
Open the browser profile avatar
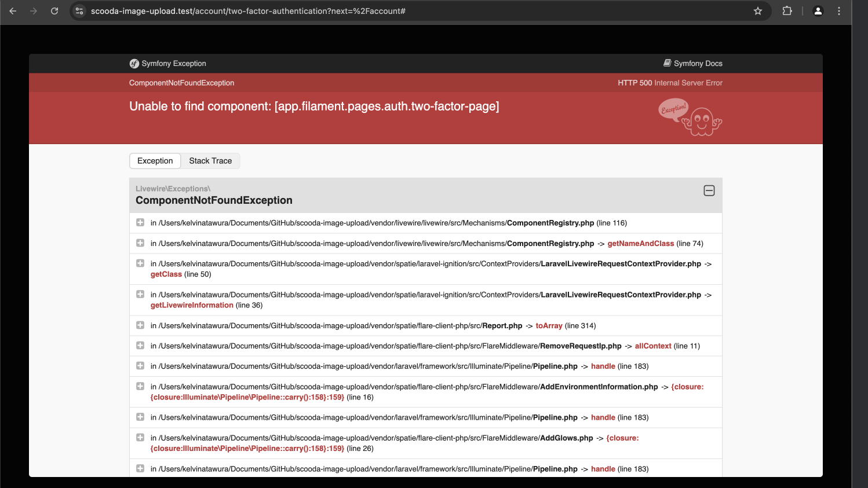[x=818, y=11]
